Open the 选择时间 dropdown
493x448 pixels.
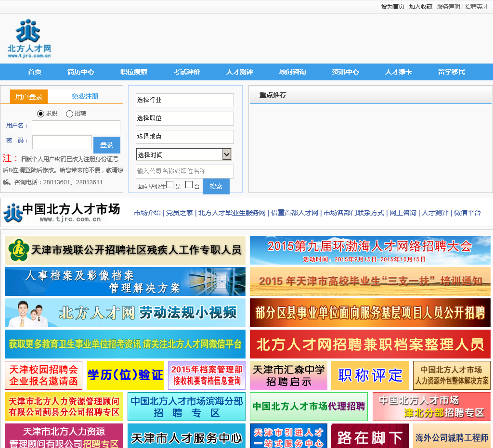(x=184, y=154)
